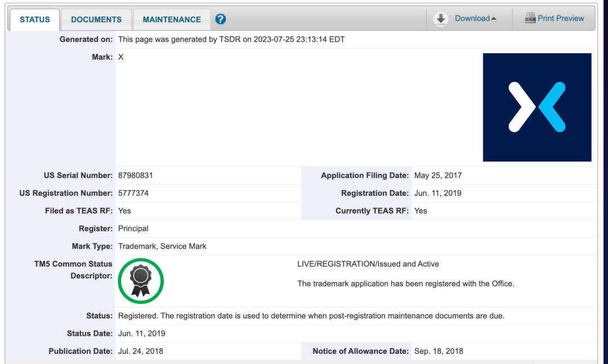Click the application filing date May 25, 2017

click(438, 176)
